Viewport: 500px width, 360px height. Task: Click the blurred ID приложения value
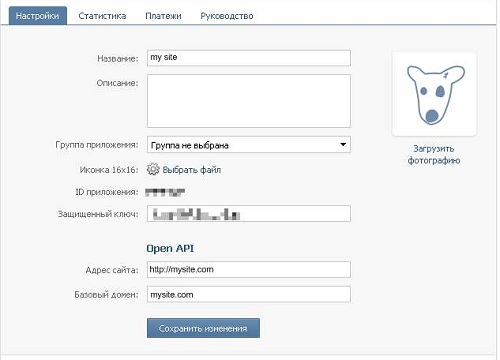point(165,192)
